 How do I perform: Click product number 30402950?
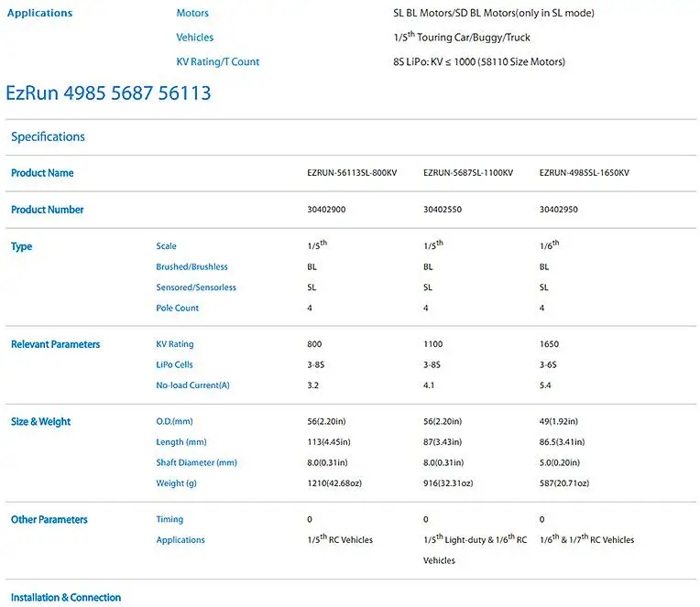pyautogui.click(x=559, y=210)
